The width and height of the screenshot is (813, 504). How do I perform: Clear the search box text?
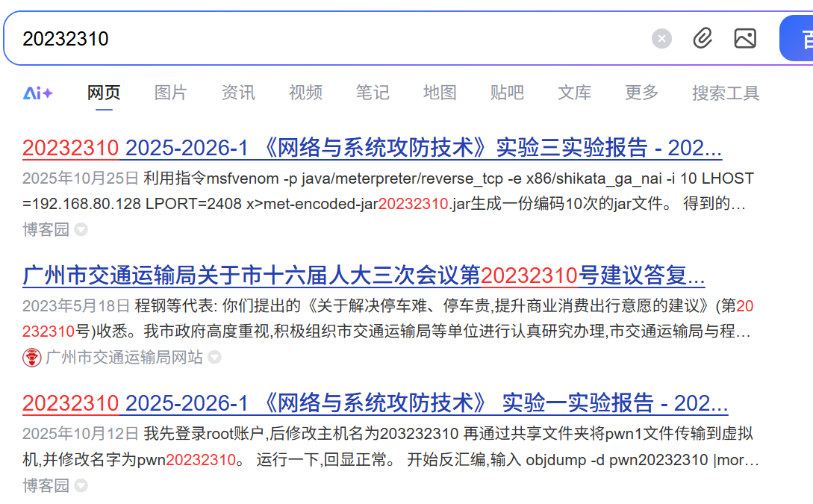point(661,39)
